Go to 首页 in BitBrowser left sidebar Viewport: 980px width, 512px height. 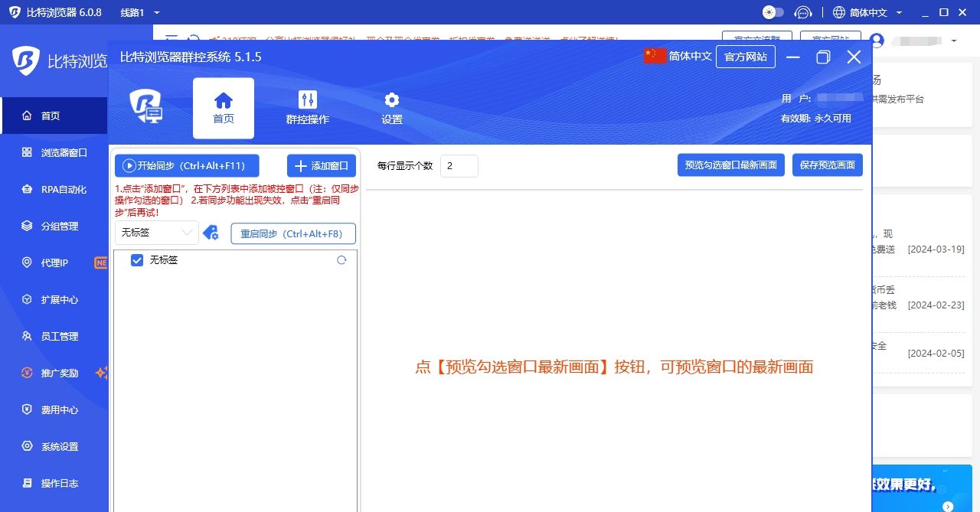[54, 116]
